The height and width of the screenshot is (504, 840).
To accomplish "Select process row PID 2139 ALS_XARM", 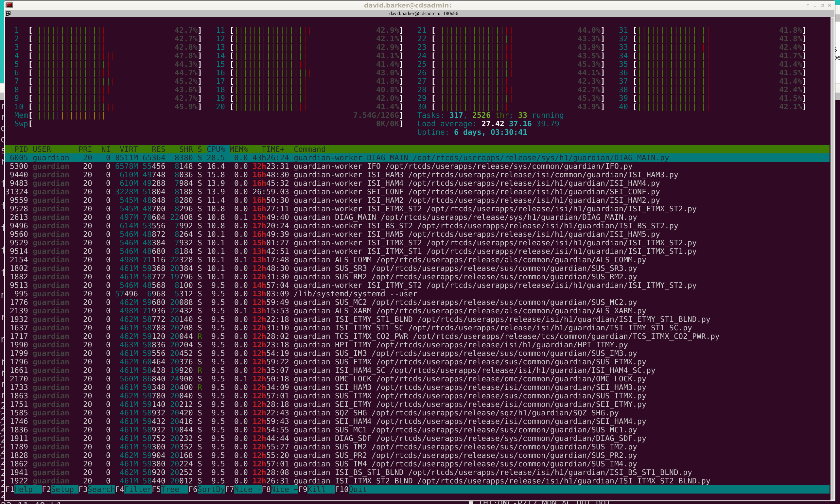I will coord(417,311).
